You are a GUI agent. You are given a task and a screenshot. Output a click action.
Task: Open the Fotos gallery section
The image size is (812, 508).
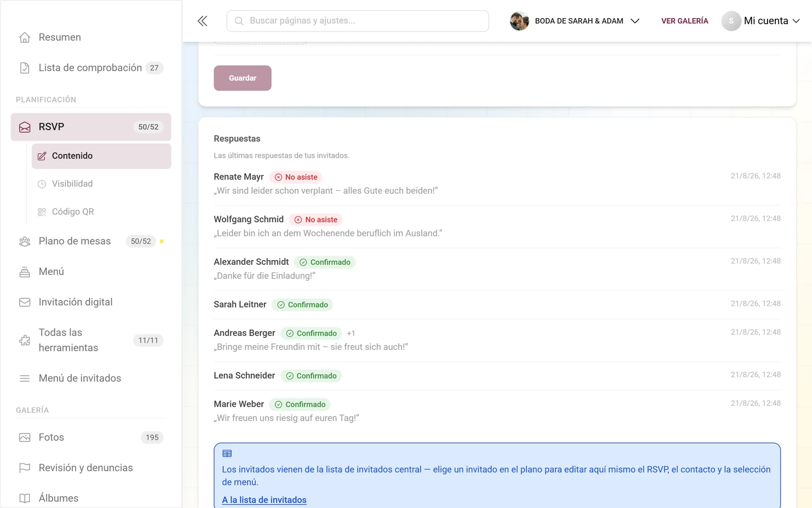pyautogui.click(x=91, y=437)
